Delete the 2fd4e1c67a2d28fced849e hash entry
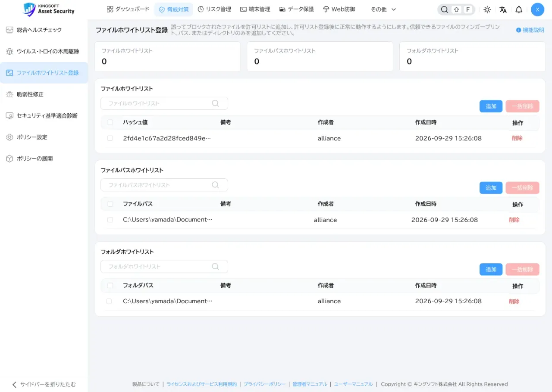 tap(517, 138)
